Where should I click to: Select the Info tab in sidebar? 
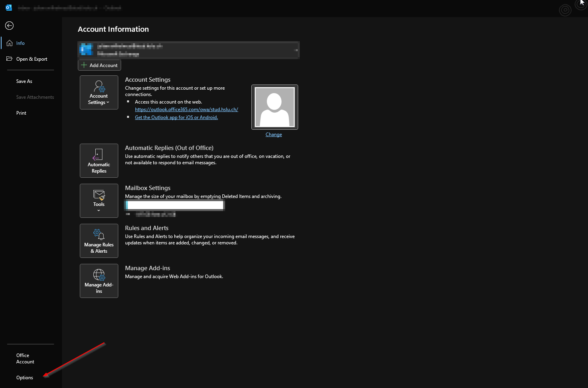tap(20, 43)
